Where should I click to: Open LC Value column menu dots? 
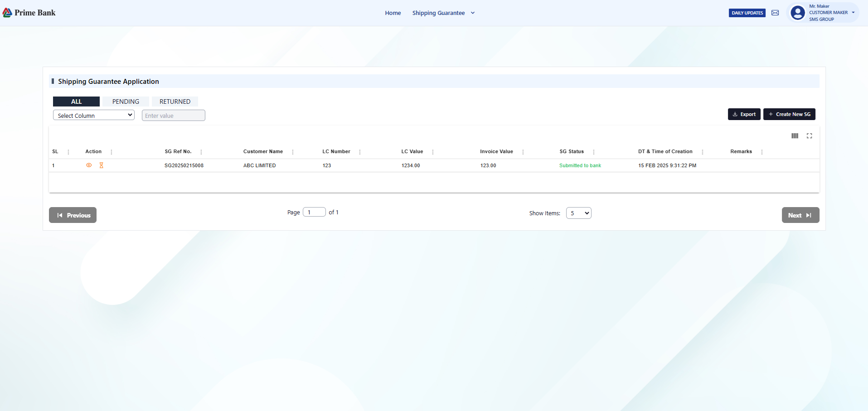[x=433, y=152]
